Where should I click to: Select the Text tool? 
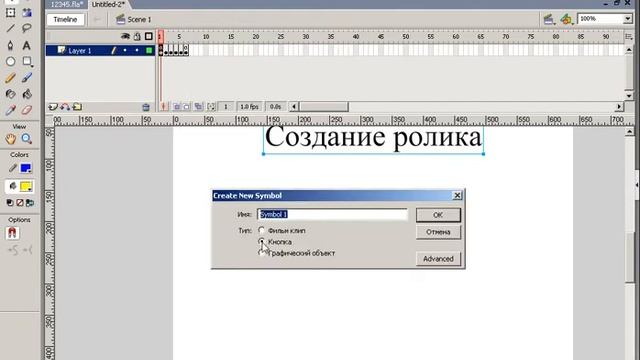click(x=27, y=45)
